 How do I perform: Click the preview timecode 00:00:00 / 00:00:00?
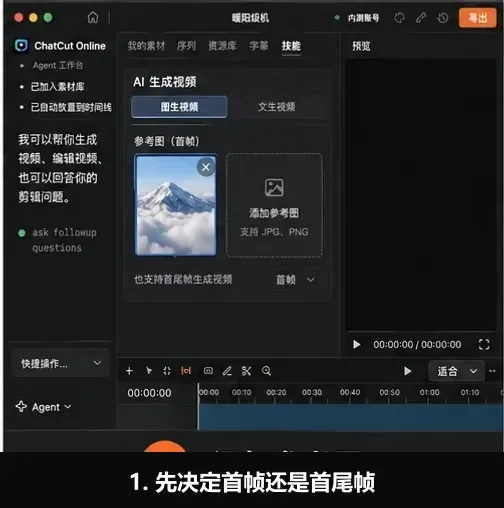[x=417, y=344]
